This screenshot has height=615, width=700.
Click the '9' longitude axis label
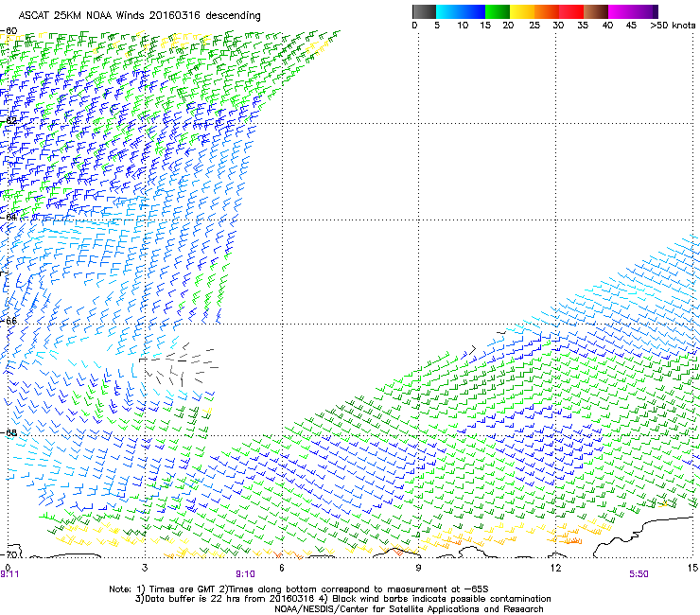tap(418, 568)
